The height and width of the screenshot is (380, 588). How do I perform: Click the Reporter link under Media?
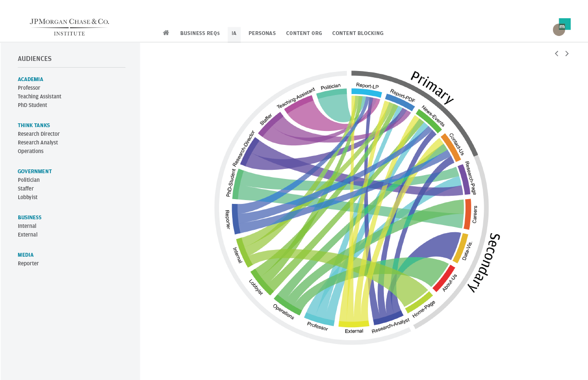point(28,263)
